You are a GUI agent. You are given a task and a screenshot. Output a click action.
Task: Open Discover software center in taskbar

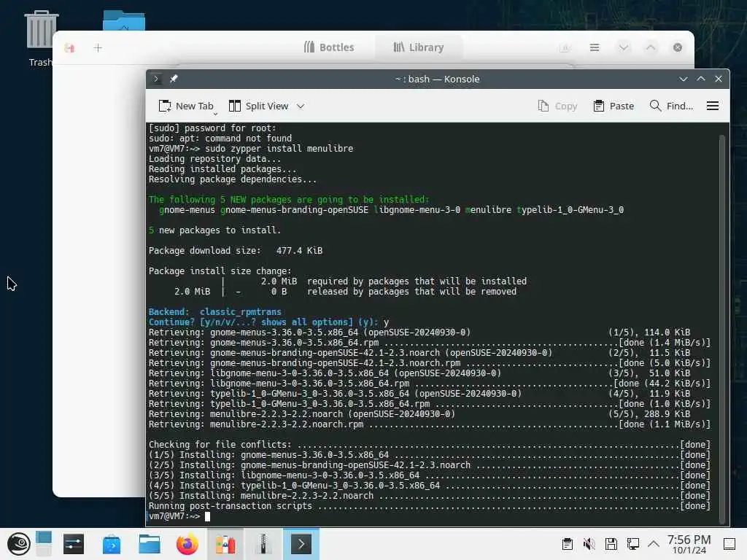click(112, 544)
